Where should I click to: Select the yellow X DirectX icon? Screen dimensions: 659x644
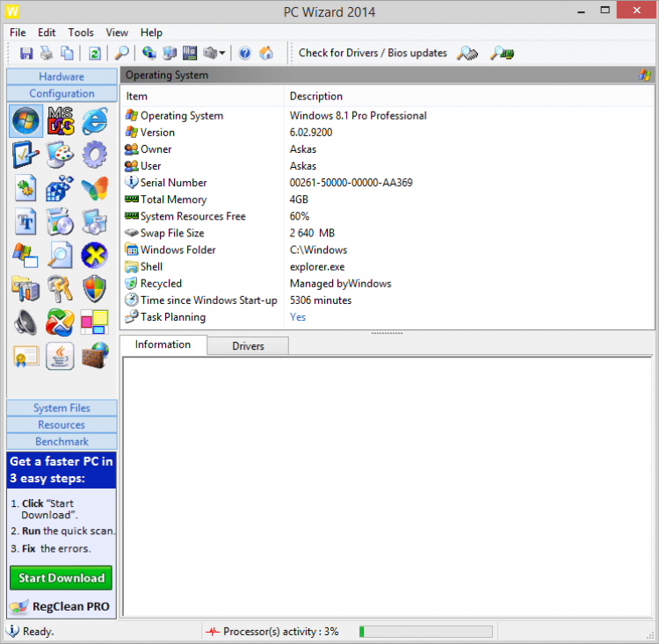click(95, 255)
